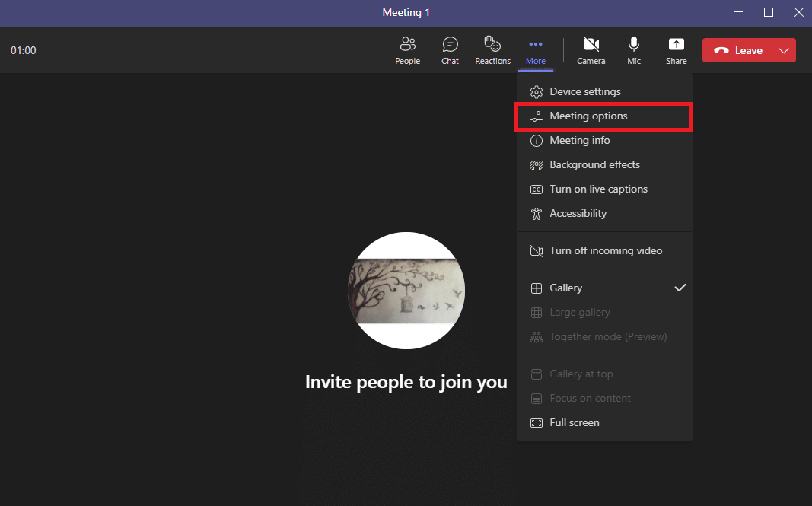The height and width of the screenshot is (506, 812).
Task: Select the Large gallery view
Action: coord(605,312)
